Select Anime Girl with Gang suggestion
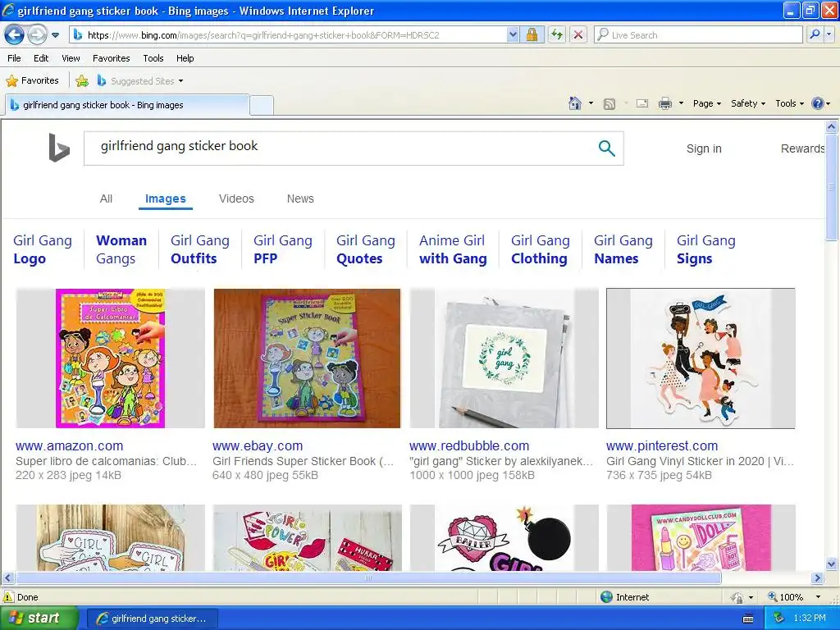Viewport: 840px width, 630px height. point(453,249)
